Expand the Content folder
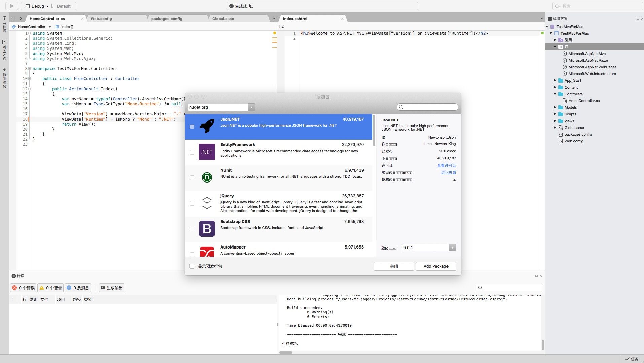The image size is (644, 363). point(555,87)
